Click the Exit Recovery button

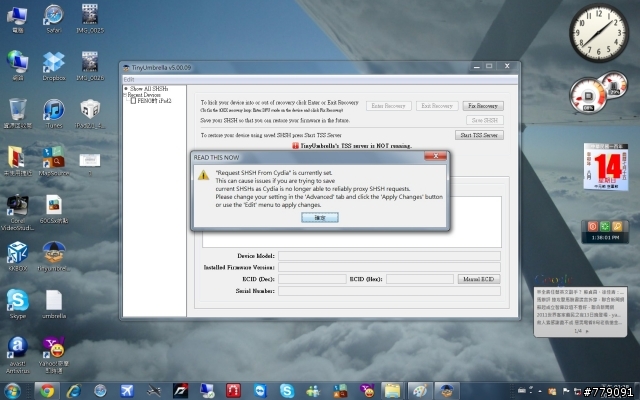point(437,106)
